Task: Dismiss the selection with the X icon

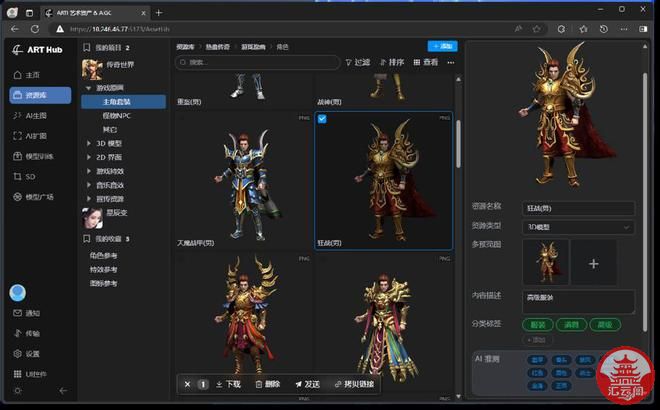Action: [x=187, y=384]
